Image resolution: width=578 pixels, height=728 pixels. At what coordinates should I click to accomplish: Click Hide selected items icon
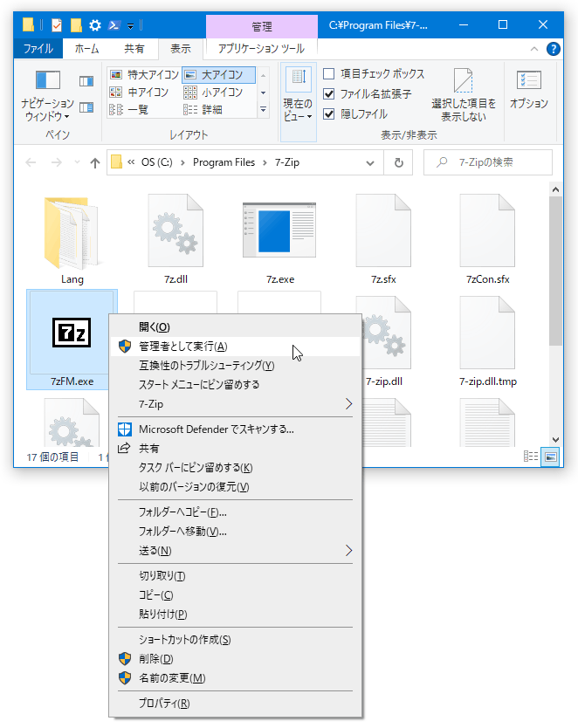(463, 80)
